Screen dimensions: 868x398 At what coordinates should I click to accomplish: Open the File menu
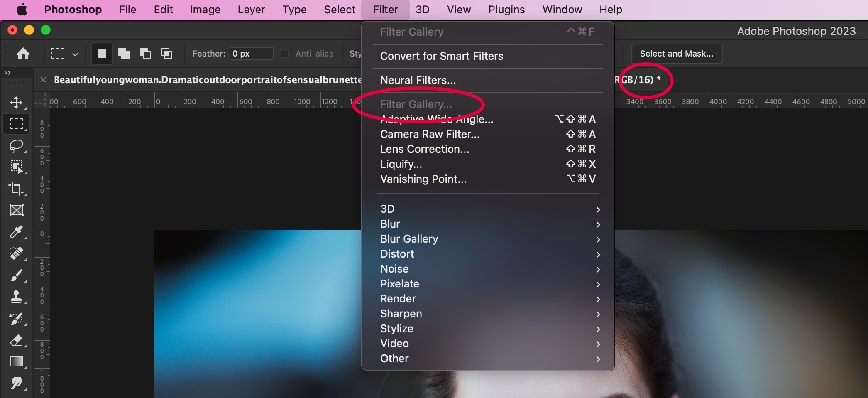(x=127, y=10)
